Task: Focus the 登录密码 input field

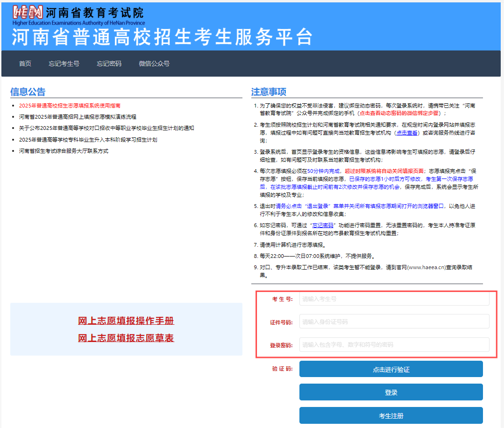Action: pos(394,345)
